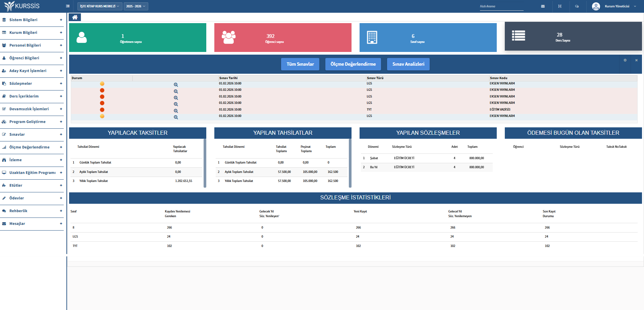Open Kurum Yöneticisi user dropdown
Screen dimensions: 644x310
(x=614, y=6)
